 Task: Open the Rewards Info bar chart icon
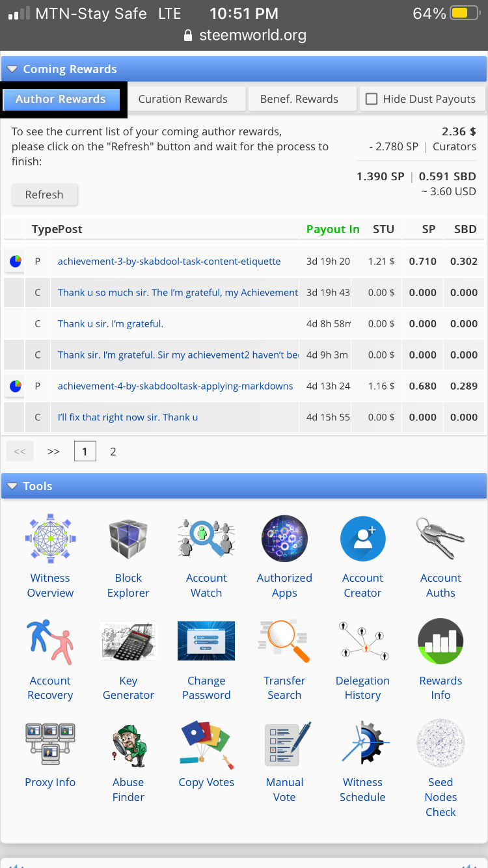coord(441,641)
